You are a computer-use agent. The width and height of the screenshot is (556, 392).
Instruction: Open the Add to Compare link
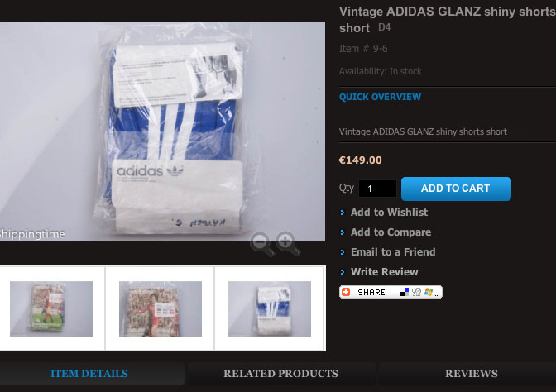(391, 232)
